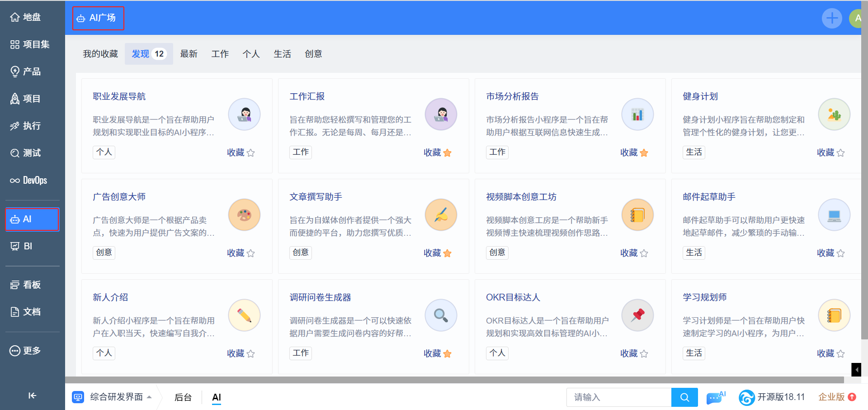Unfavorite the 工作汇报 app
This screenshot has height=410, width=868.
pyautogui.click(x=447, y=153)
